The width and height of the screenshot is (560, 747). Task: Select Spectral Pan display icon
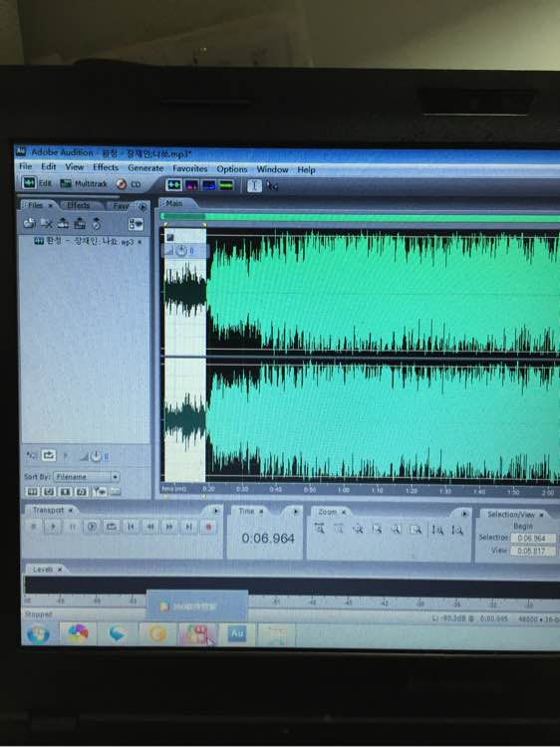(x=208, y=185)
